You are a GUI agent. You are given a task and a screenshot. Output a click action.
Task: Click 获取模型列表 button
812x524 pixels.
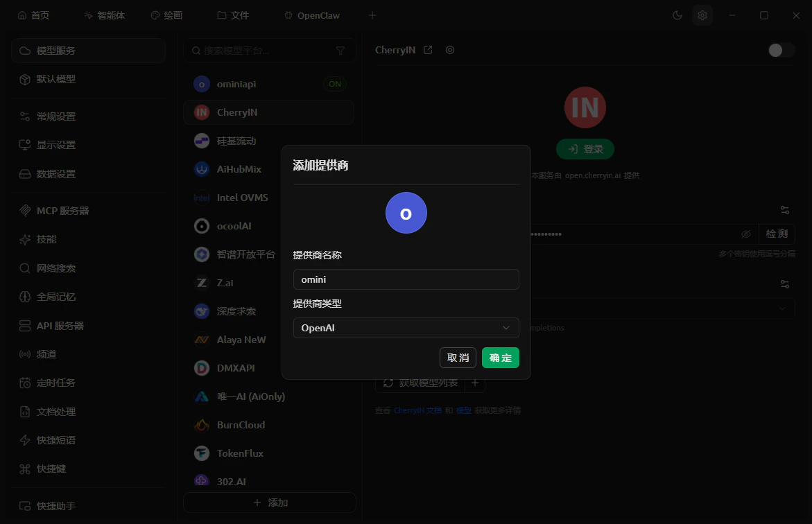(420, 383)
